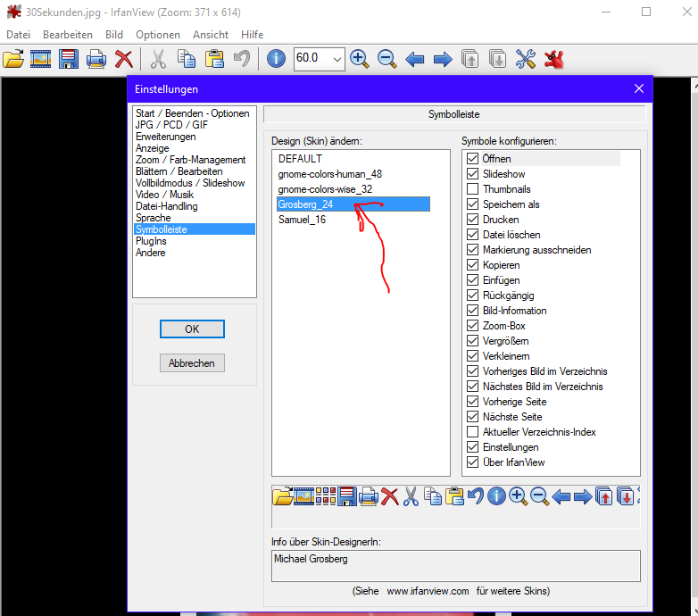Click the Print icon in main toolbar
The image size is (698, 616).
click(96, 59)
